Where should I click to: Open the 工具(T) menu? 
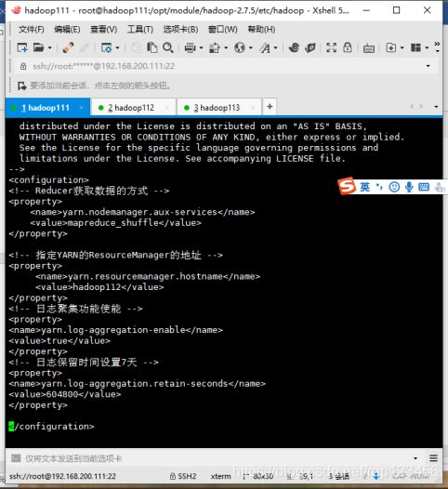[x=140, y=30]
